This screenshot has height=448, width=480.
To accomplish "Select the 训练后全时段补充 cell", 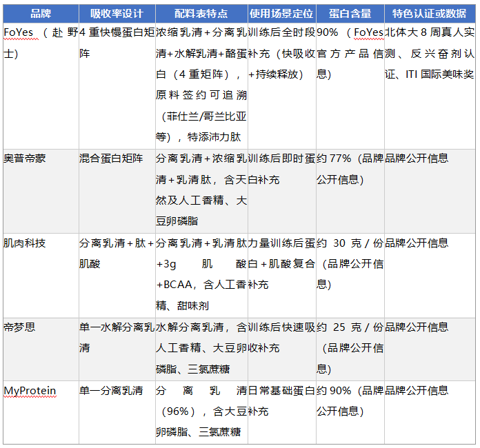I will click(281, 86).
